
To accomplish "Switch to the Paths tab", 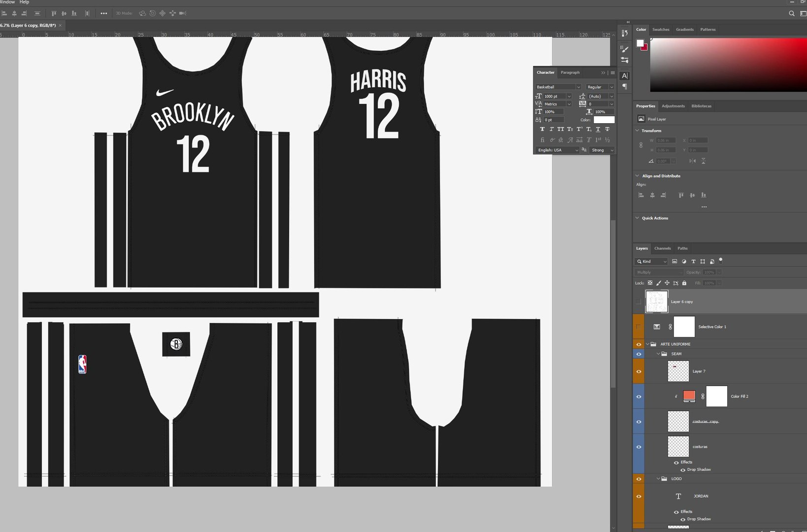I will 682,248.
